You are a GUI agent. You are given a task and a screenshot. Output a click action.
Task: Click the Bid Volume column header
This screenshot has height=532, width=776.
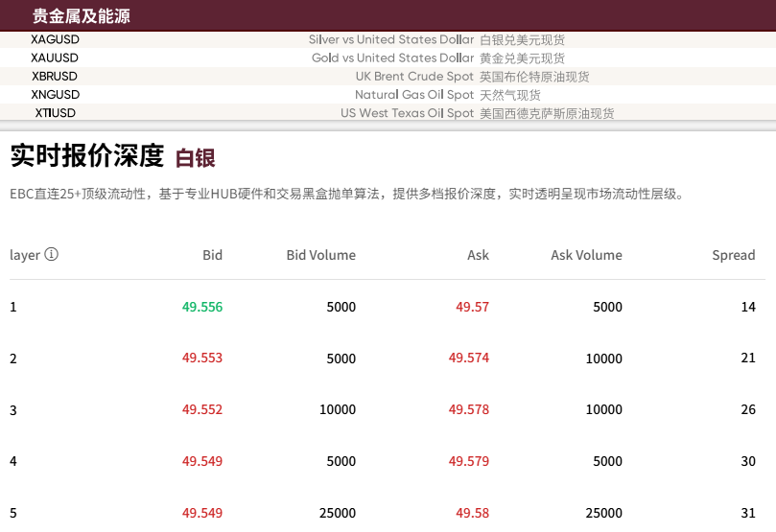[x=320, y=255]
